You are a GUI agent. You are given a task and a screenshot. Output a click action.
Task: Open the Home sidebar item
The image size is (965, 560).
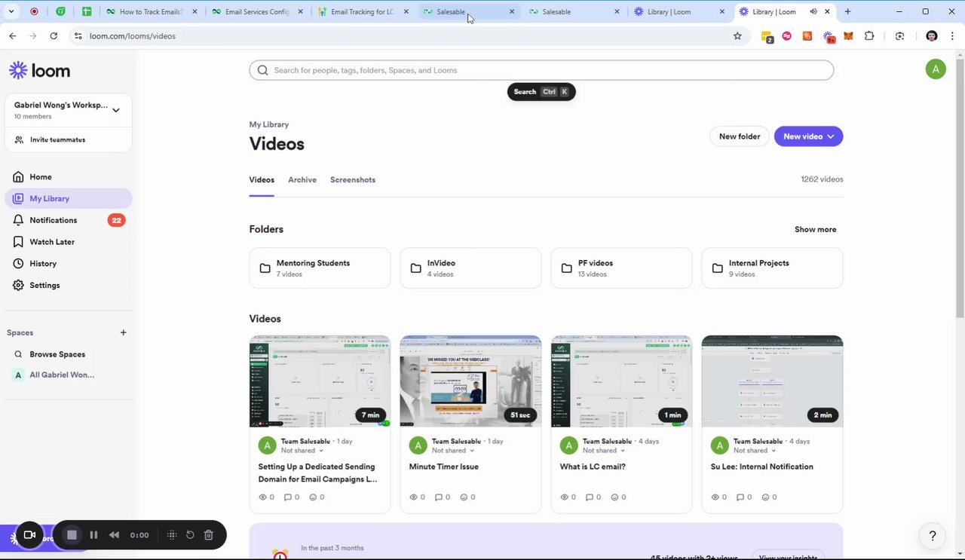click(x=41, y=177)
